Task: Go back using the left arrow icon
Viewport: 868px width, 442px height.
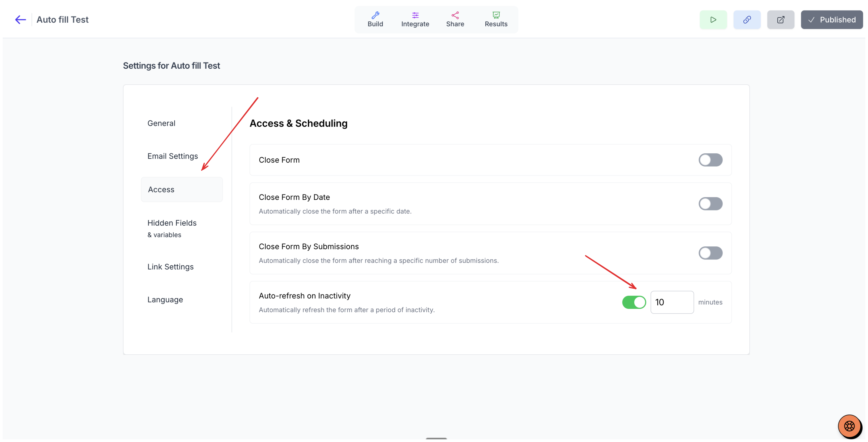Action: coord(21,19)
